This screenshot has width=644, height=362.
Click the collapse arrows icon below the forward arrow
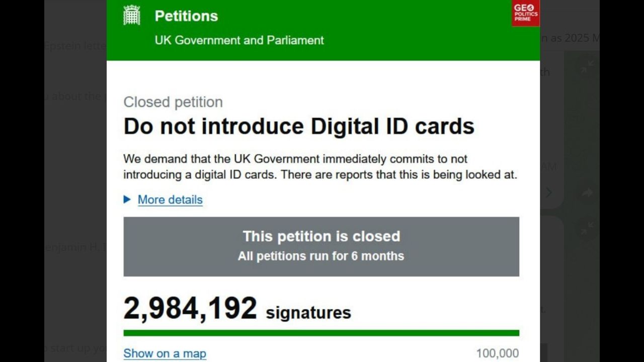587,229
